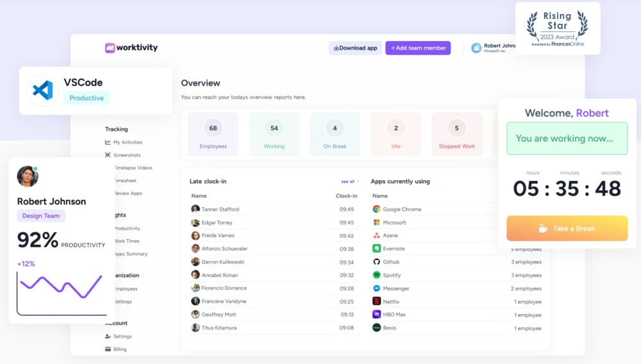Click Annabel Rohan's name
This screenshot has width=641, height=364.
coord(219,275)
